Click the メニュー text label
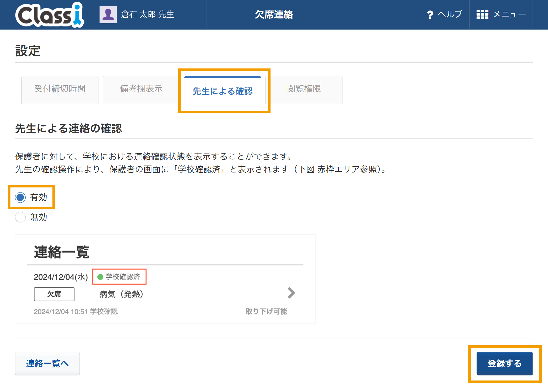Screen dimensions: 548x392 [x=509, y=14]
